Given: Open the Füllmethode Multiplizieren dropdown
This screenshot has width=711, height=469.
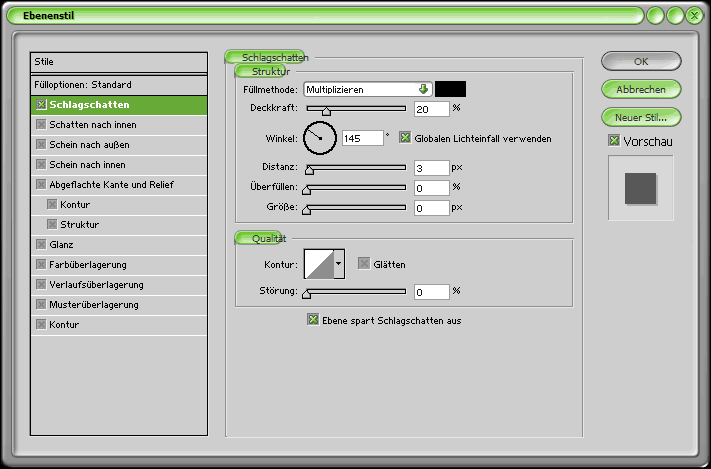Looking at the screenshot, I should coord(368,89).
